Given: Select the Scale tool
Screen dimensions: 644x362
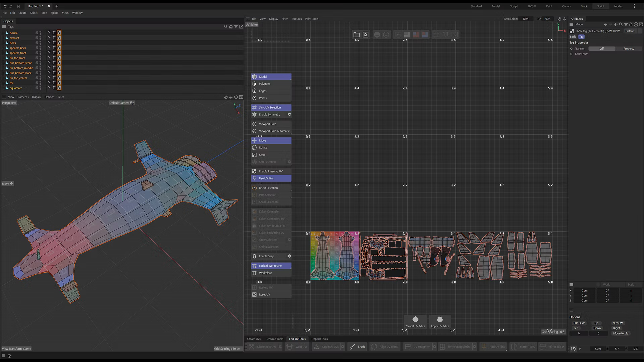Looking at the screenshot, I should click(271, 155).
